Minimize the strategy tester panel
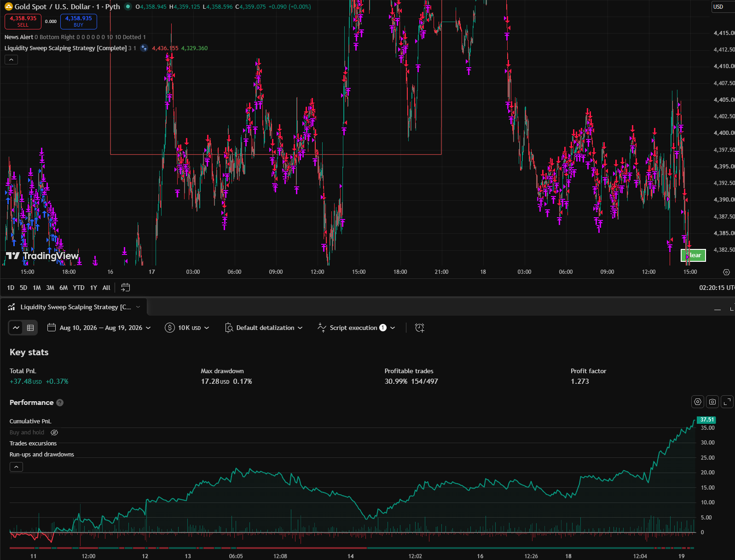Screen dimensions: 735x560 click(x=718, y=309)
